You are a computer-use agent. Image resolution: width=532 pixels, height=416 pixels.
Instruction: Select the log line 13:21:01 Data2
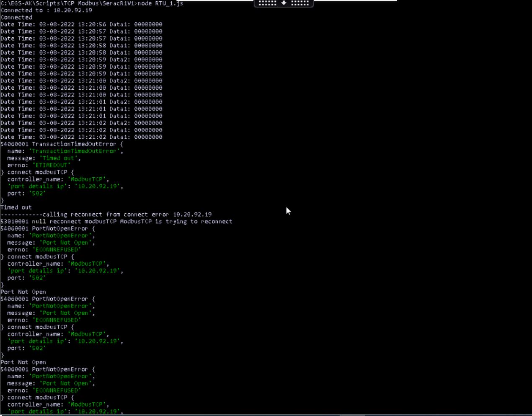81,102
